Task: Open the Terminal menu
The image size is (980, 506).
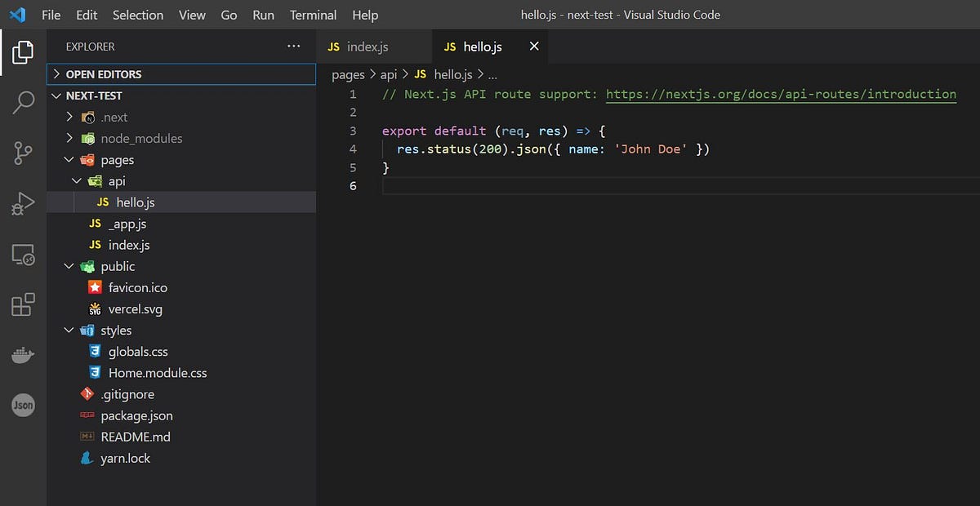Action: 313,15
